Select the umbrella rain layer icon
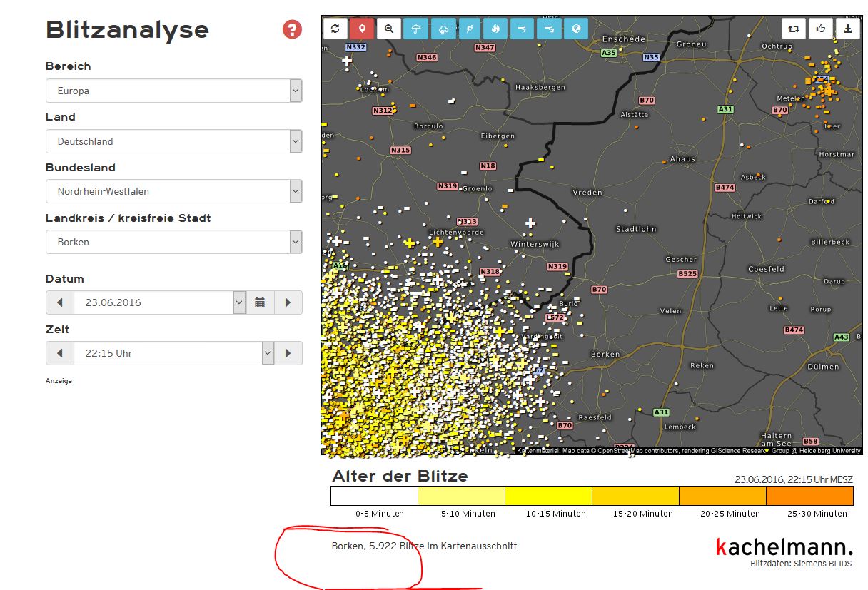Viewport: 868px width, 590px height. [x=415, y=29]
